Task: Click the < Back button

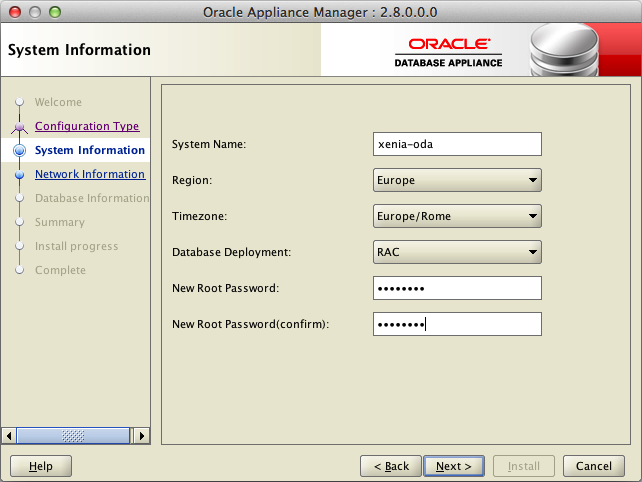Action: 391,466
